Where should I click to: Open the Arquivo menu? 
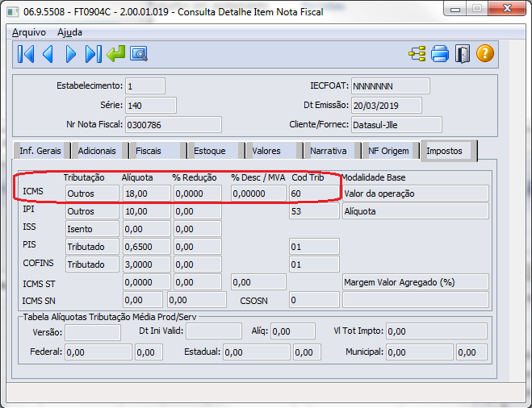[x=29, y=32]
